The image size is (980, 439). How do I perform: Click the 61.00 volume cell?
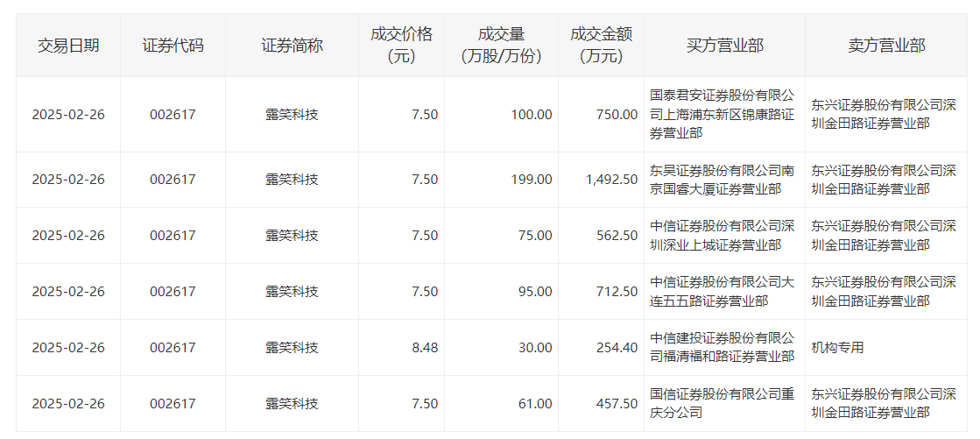pyautogui.click(x=536, y=404)
